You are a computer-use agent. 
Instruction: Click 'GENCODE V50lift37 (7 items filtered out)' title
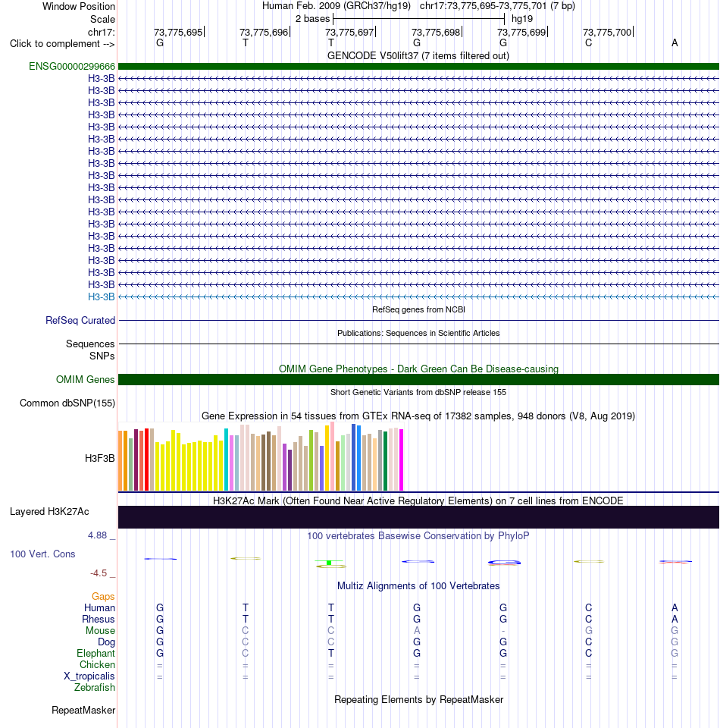pyautogui.click(x=418, y=55)
